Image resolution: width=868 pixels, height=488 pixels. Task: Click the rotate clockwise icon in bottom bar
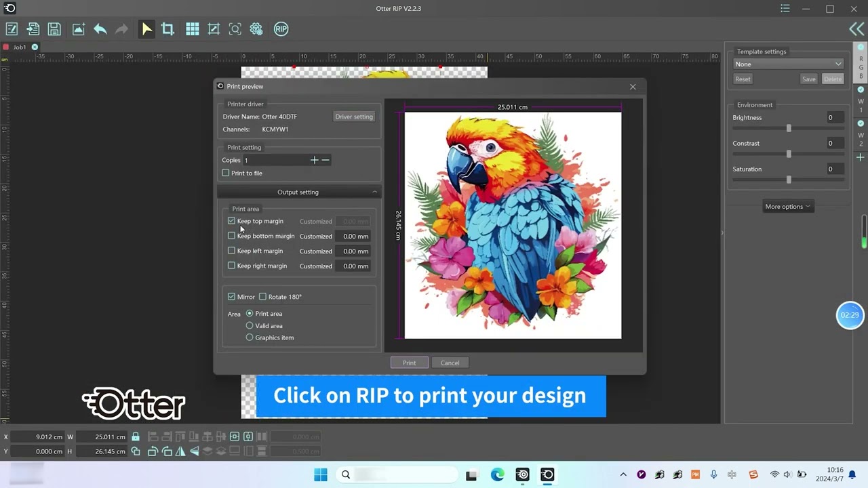[167, 451]
